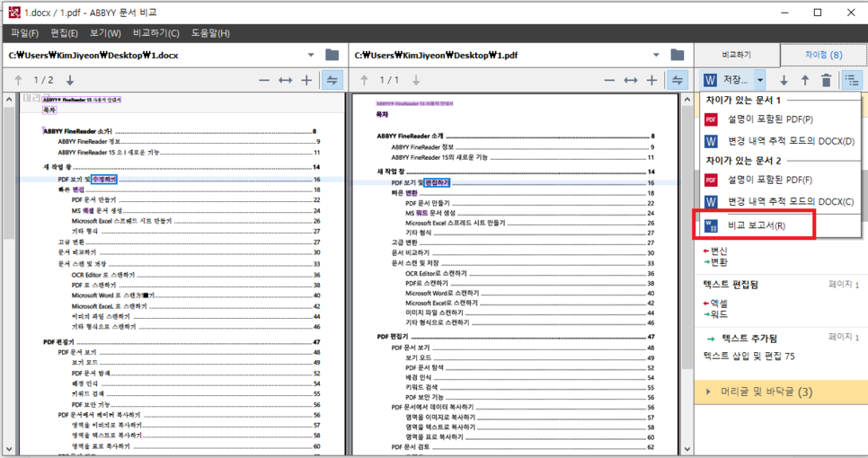Click the 변신 removed text entry
The height and width of the screenshot is (458, 868).
pyautogui.click(x=719, y=251)
